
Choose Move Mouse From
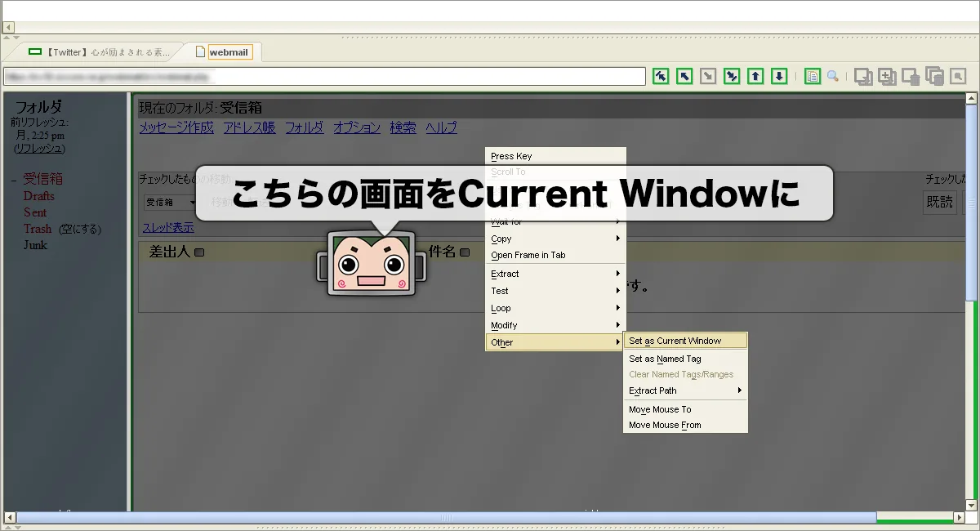[685, 425]
